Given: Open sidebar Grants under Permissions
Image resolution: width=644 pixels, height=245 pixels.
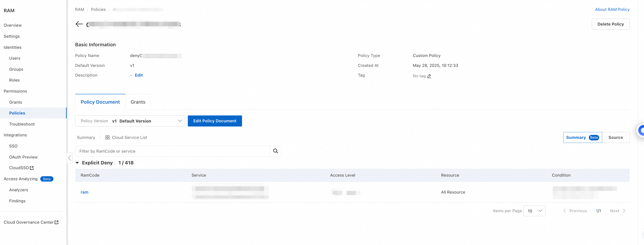Looking at the screenshot, I should point(15,102).
